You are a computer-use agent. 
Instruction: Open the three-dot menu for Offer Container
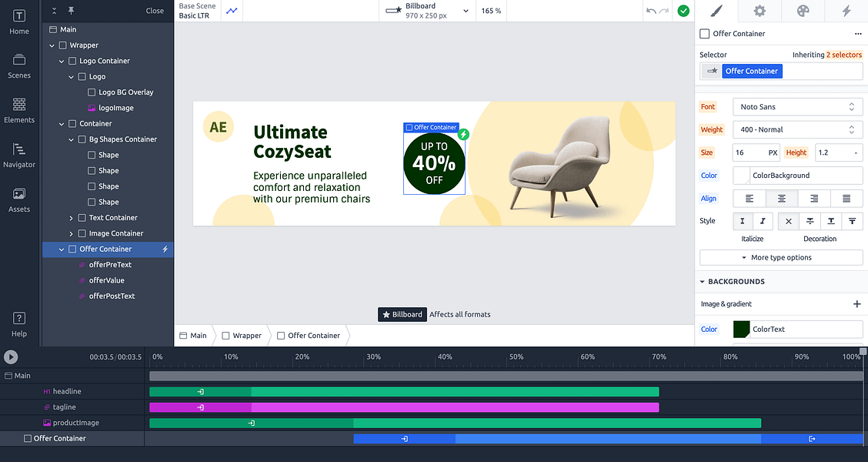[858, 34]
